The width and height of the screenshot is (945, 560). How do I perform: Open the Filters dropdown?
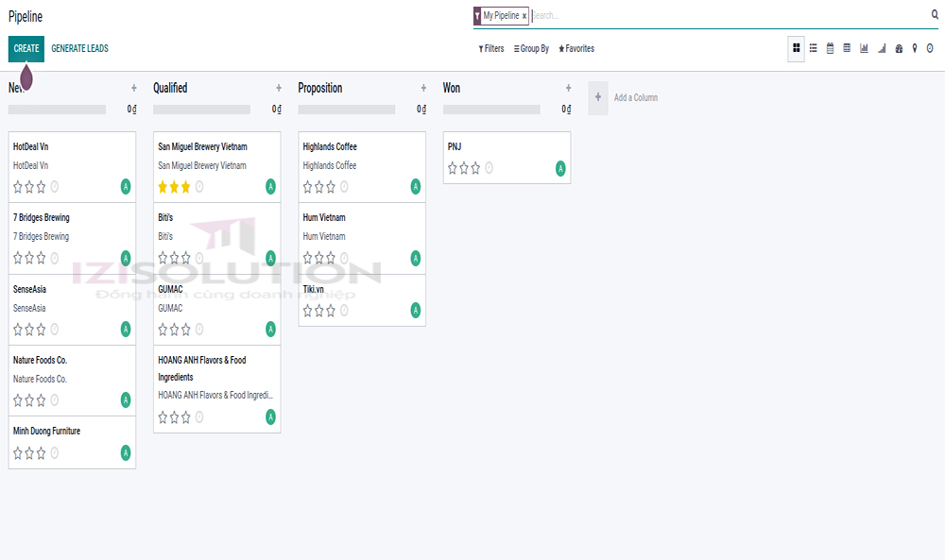490,48
